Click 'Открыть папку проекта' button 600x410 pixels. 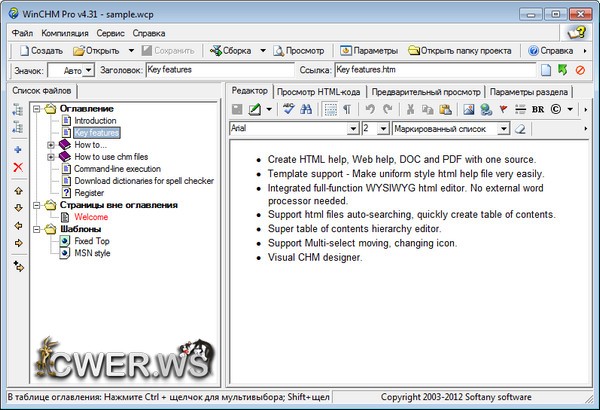(x=460, y=51)
